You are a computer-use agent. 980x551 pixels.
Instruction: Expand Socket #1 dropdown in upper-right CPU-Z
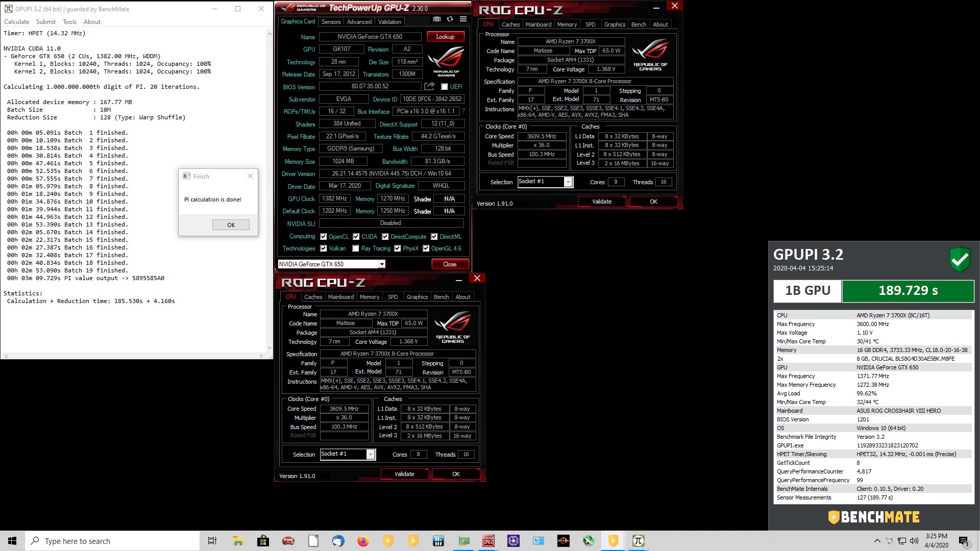[568, 182]
